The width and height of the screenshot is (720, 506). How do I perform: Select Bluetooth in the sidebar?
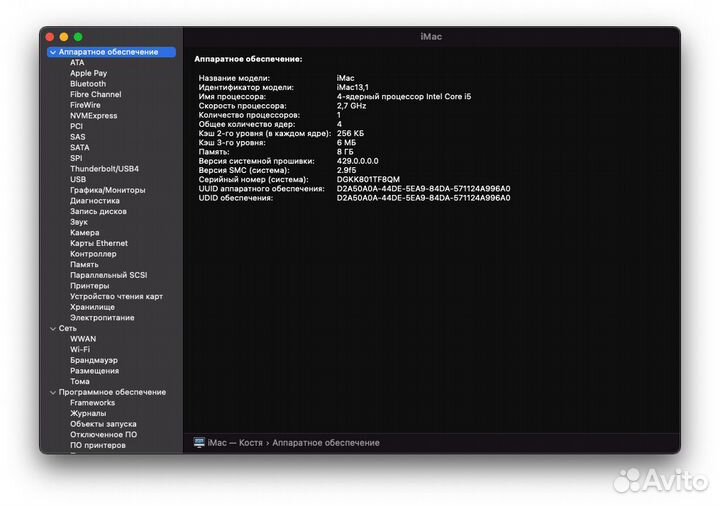click(88, 84)
